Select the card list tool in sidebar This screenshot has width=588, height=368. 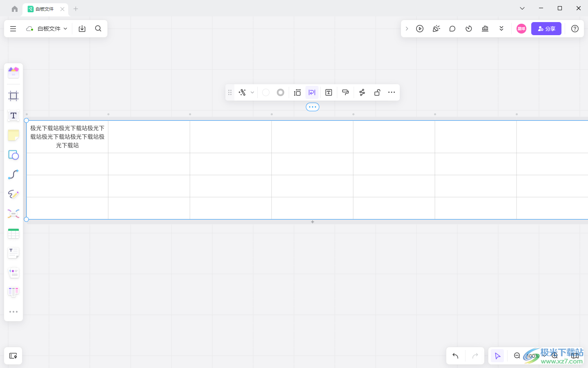pyautogui.click(x=13, y=273)
